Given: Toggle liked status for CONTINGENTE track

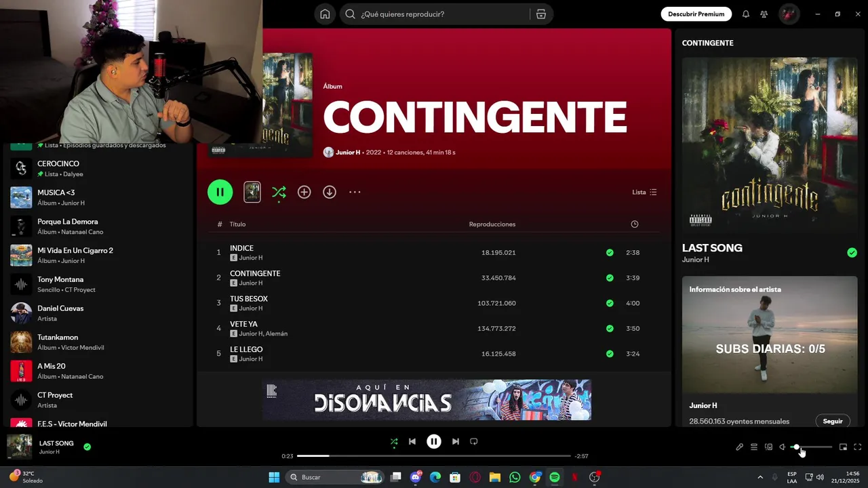Looking at the screenshot, I should (610, 278).
